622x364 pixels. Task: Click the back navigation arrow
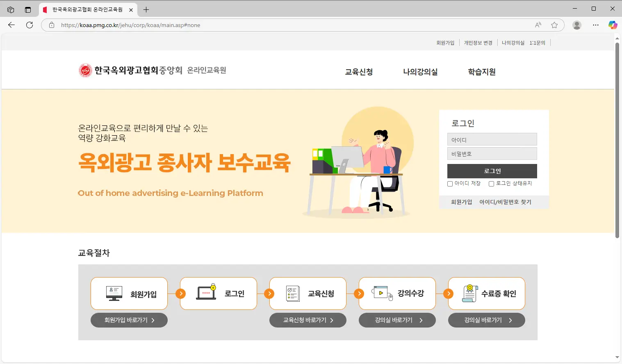tap(11, 25)
